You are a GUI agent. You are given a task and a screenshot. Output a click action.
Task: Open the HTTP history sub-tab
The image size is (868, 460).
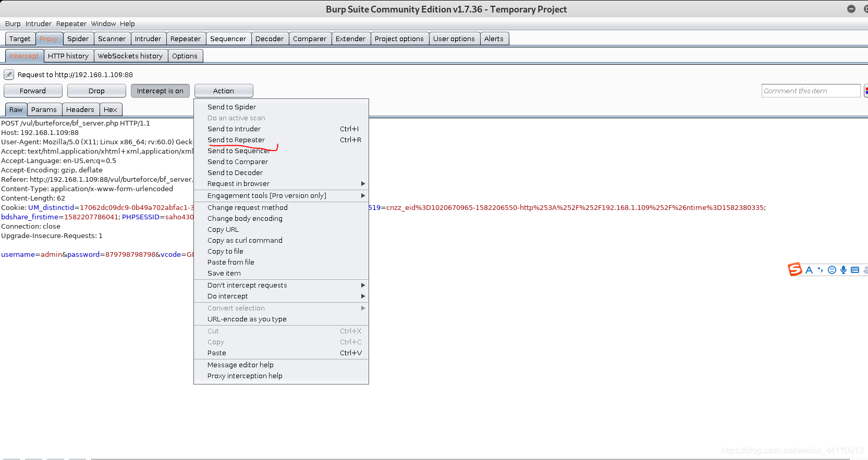(68, 56)
